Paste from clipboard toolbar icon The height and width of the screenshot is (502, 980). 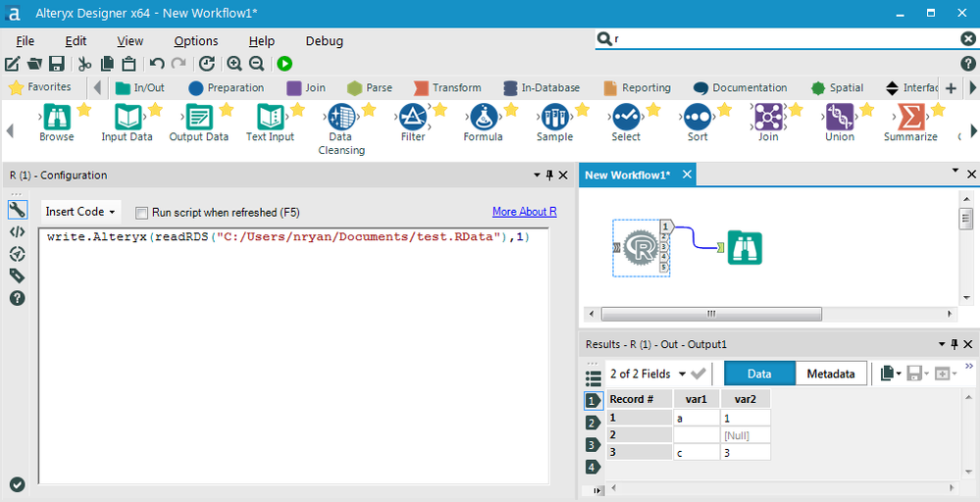(129, 64)
